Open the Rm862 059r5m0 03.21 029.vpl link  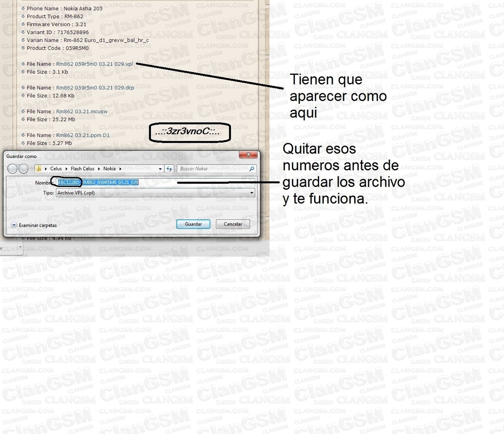[94, 64]
